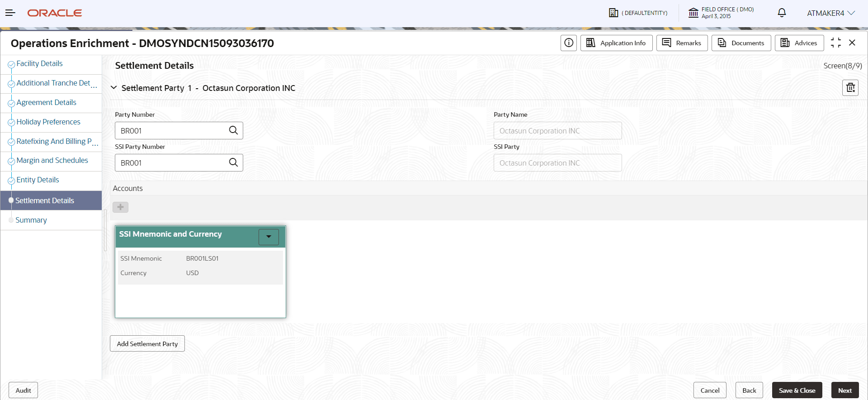Image resolution: width=868 pixels, height=400 pixels.
Task: Collapse Settlement Party 1 section
Action: (x=114, y=88)
